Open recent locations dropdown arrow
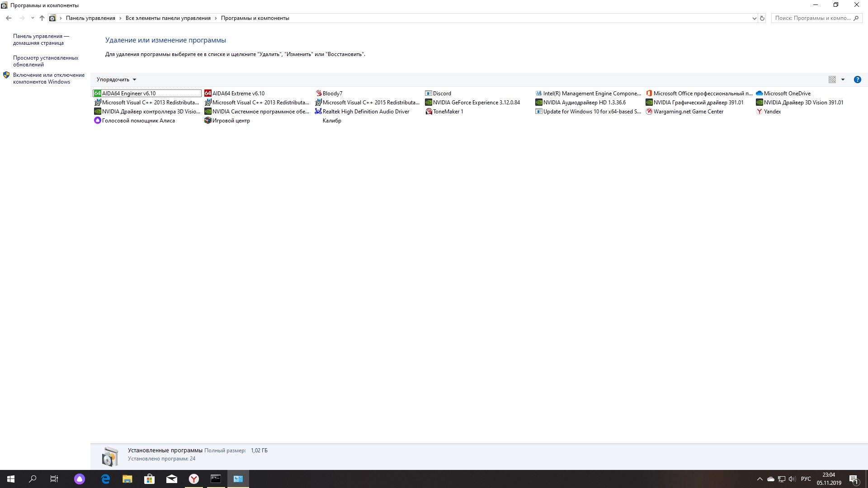This screenshot has width=868, height=488. click(x=33, y=18)
